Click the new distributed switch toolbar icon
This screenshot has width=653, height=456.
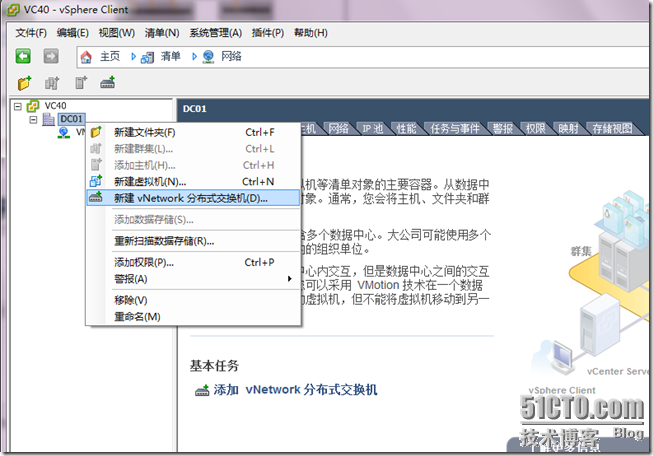(x=107, y=82)
